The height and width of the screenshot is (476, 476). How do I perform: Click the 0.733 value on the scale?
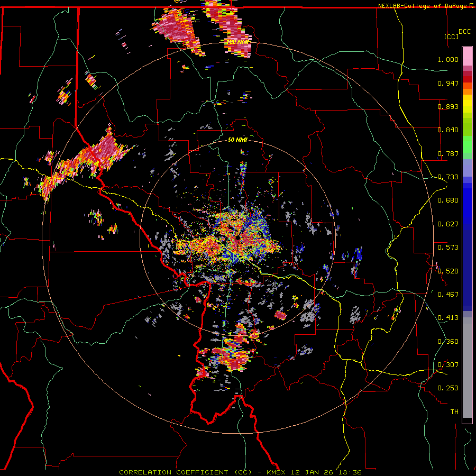tap(448, 177)
